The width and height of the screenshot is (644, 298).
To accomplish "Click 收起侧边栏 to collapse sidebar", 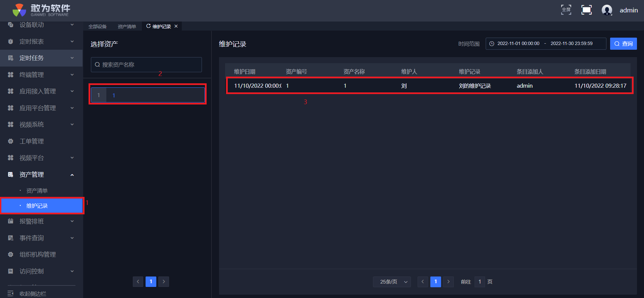I will (33, 294).
